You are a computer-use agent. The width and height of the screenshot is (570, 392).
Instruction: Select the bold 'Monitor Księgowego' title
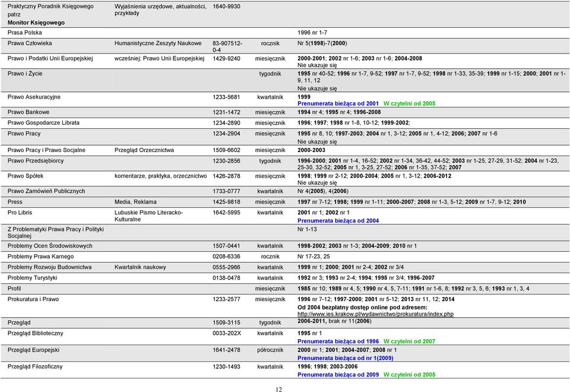pos(36,23)
